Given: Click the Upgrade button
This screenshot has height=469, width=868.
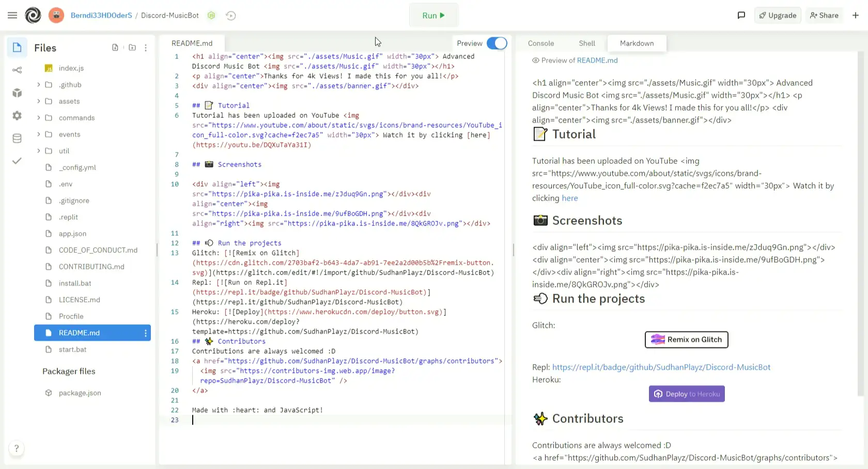Looking at the screenshot, I should [778, 16].
